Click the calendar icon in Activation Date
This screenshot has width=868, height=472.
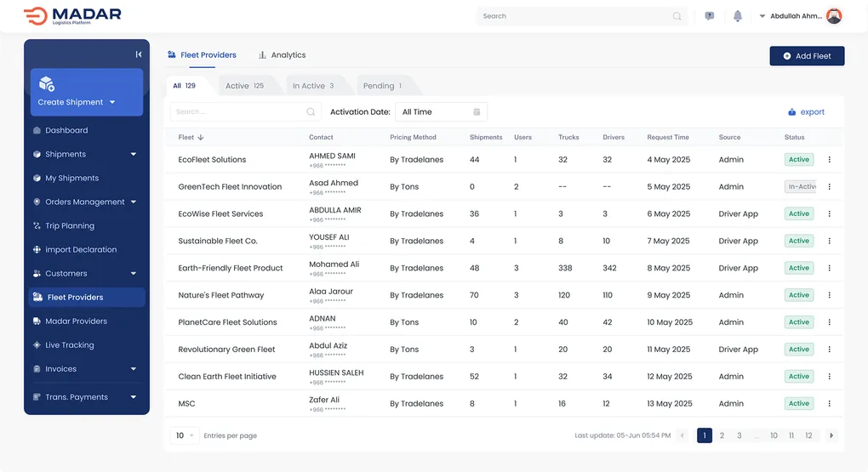[477, 112]
